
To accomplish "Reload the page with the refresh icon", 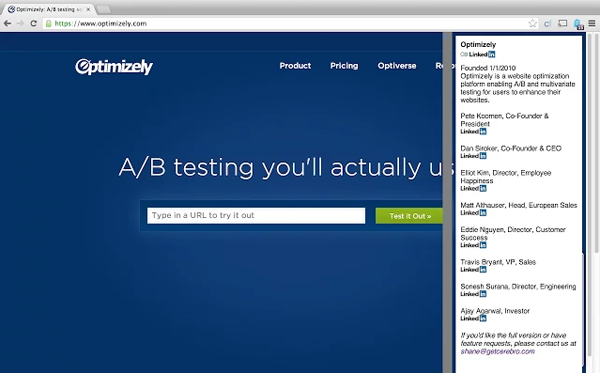I will (34, 24).
